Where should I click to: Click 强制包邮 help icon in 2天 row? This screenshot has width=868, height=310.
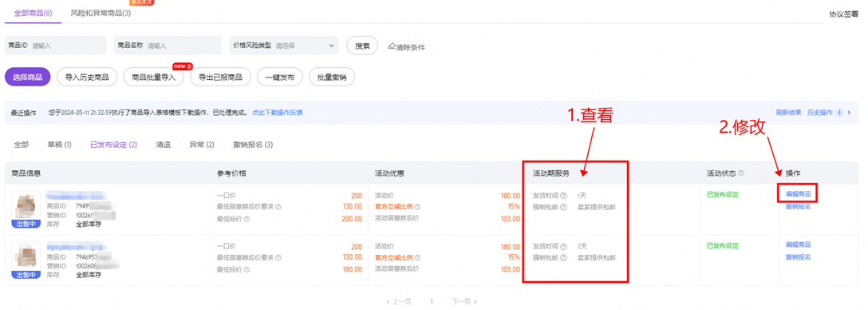[x=563, y=257]
